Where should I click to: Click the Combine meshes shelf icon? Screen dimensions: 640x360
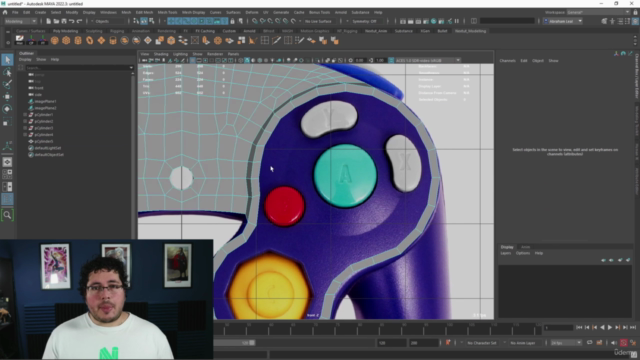(x=160, y=40)
